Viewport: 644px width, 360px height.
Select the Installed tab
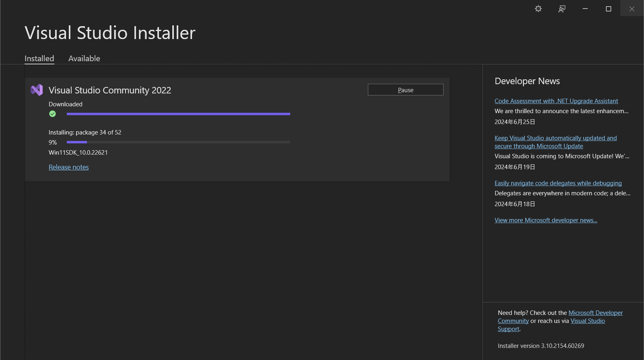point(39,58)
